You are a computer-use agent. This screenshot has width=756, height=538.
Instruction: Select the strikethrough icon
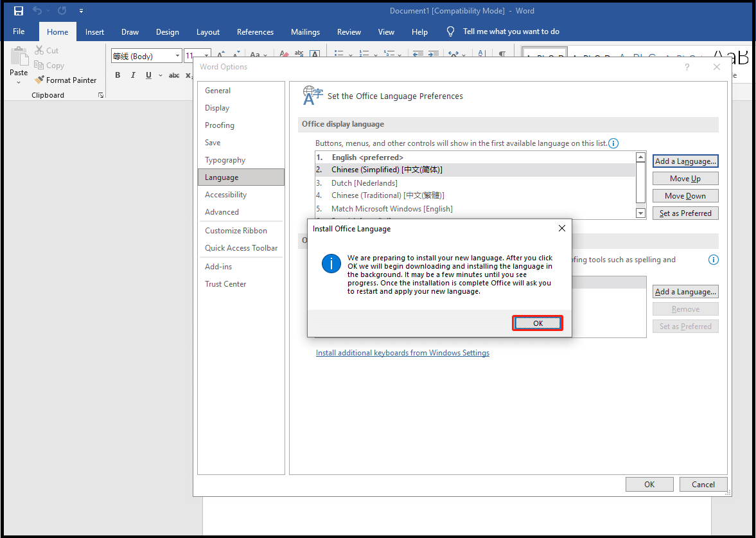click(173, 75)
